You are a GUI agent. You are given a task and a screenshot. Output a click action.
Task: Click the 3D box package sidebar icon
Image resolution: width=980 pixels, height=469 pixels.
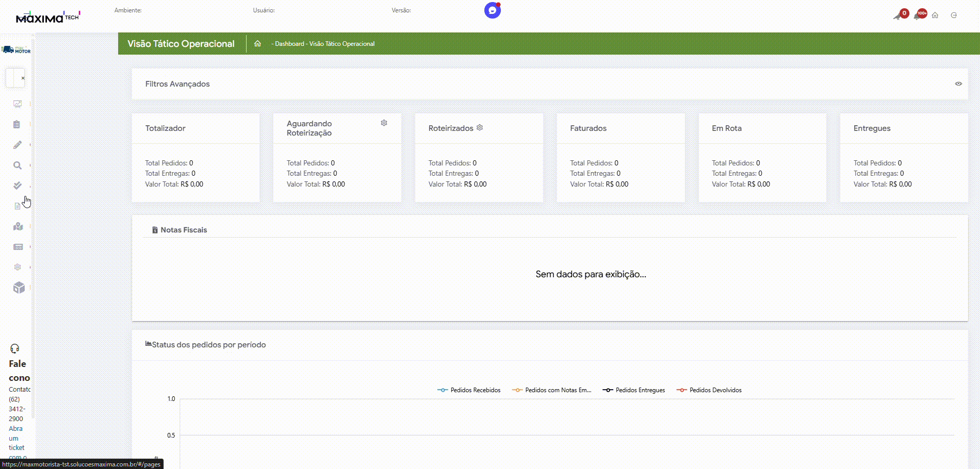[19, 288]
